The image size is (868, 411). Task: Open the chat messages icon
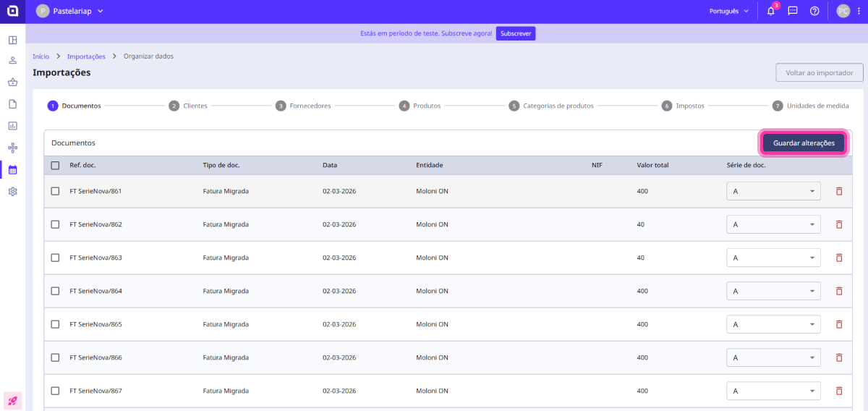[793, 12]
